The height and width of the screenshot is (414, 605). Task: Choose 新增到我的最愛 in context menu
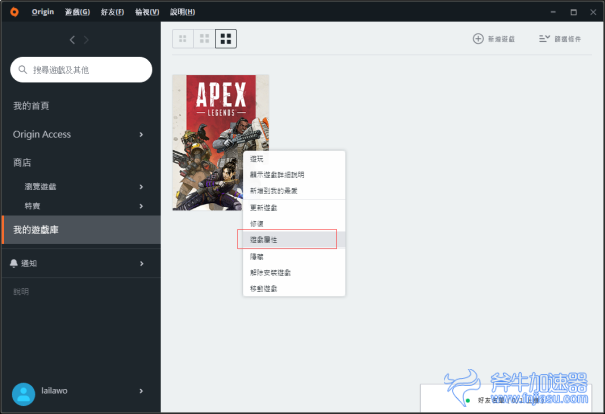coord(294,191)
